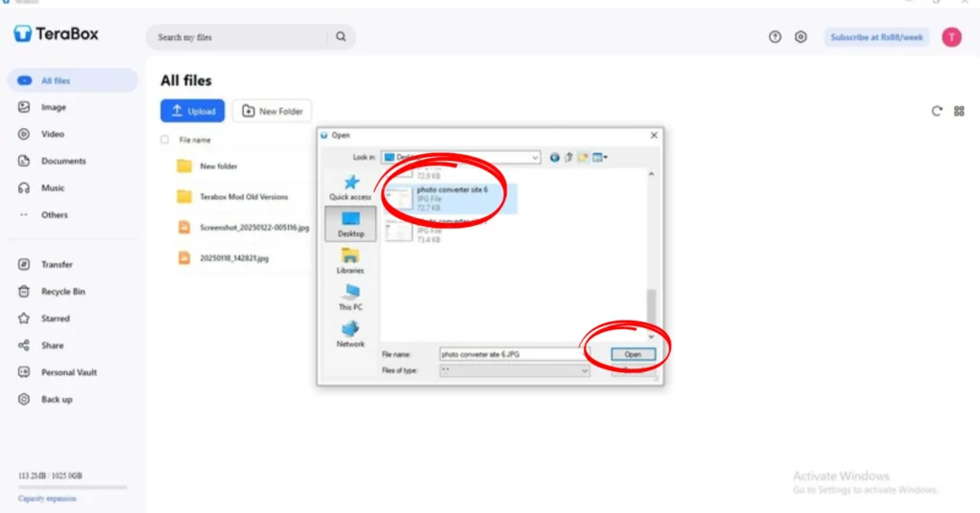Click the Recycle Bin icon in sidebar
The image size is (980, 513).
coord(24,291)
